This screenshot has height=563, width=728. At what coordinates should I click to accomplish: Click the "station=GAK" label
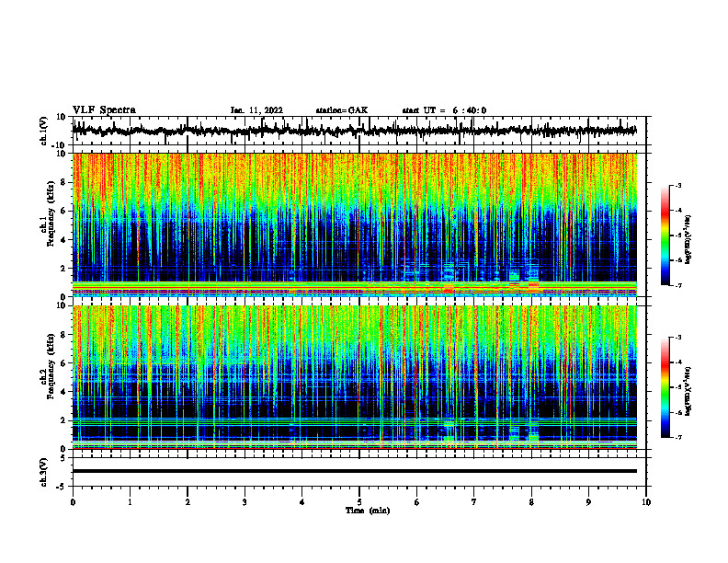point(342,110)
